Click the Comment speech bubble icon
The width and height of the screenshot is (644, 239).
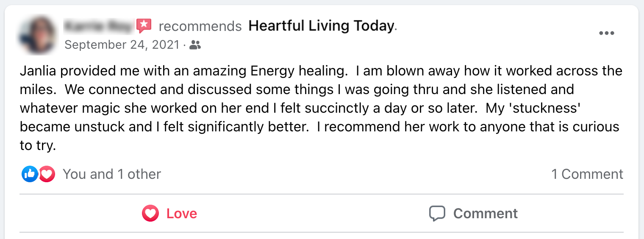pos(437,213)
